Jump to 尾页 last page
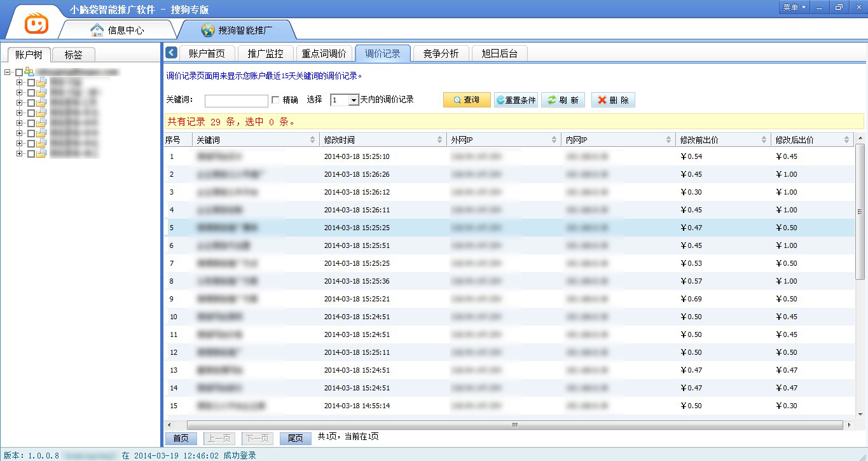868x461 pixels. pyautogui.click(x=296, y=438)
